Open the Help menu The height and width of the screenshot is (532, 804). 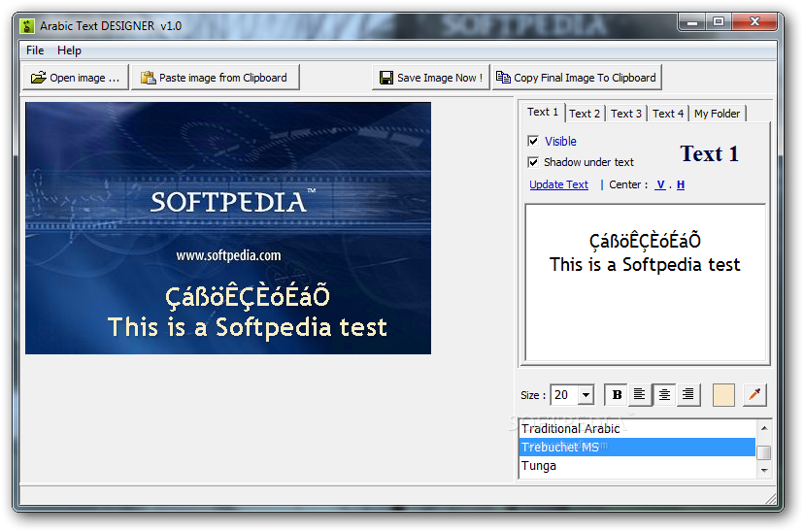point(69,50)
